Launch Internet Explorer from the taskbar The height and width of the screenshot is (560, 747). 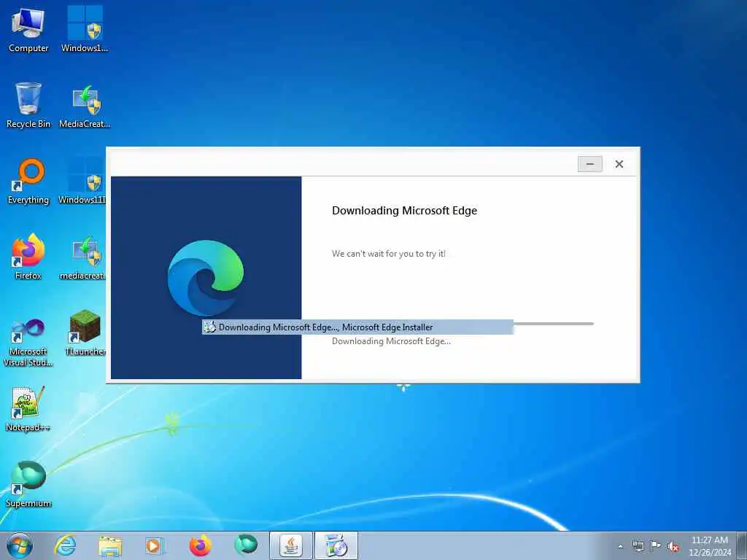[x=65, y=545]
